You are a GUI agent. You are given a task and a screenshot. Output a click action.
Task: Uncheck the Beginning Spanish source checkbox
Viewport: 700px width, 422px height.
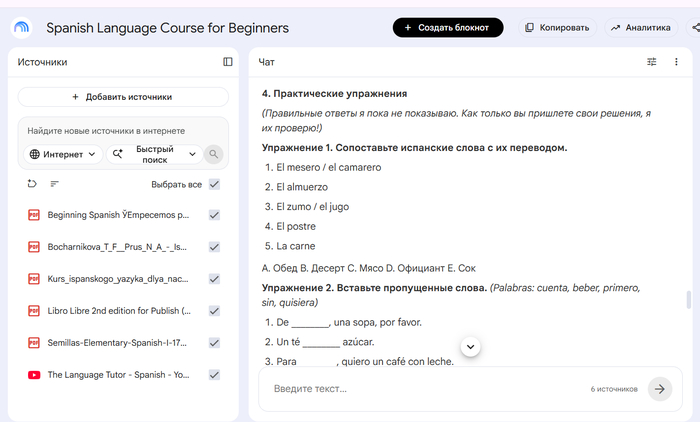(214, 215)
